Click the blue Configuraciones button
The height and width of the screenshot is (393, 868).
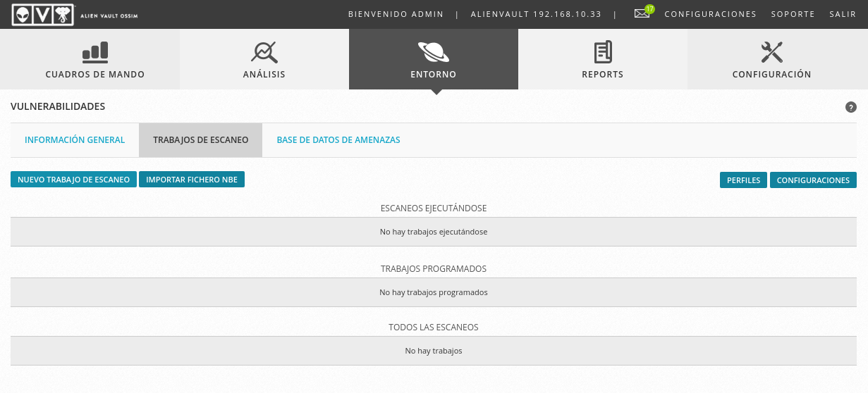click(x=813, y=180)
